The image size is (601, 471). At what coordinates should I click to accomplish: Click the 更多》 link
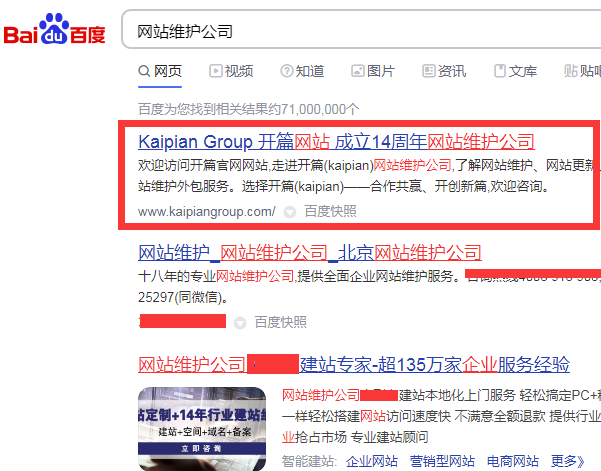568,461
